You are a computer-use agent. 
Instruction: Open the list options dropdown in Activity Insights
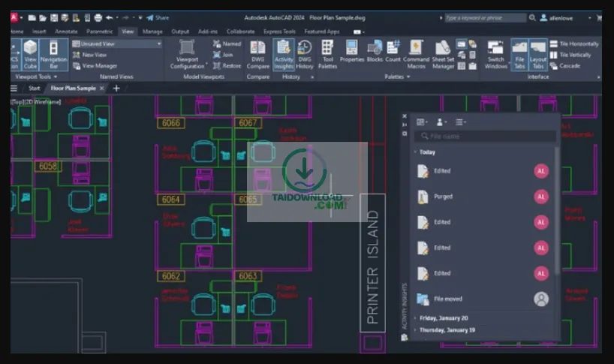click(461, 122)
